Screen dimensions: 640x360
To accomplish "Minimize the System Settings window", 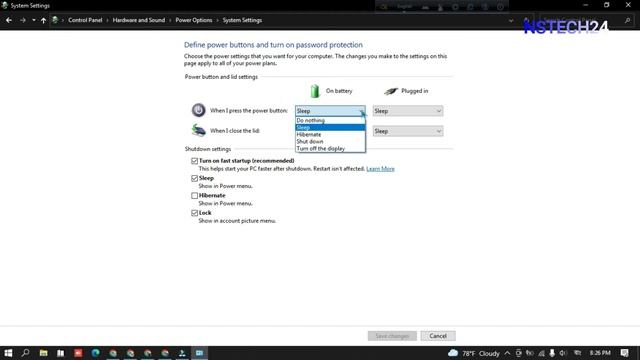I will [x=585, y=5].
